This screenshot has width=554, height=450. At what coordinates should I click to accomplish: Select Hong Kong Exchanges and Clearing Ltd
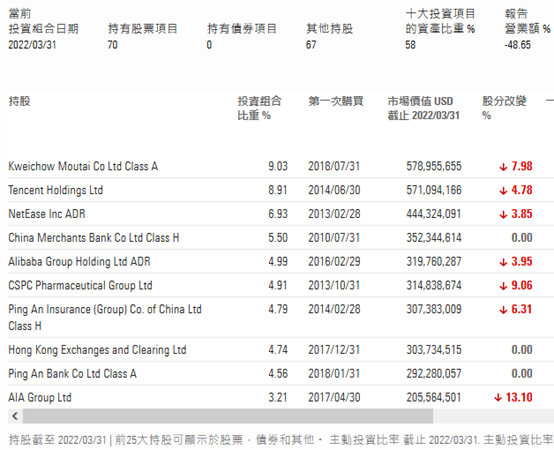click(97, 350)
